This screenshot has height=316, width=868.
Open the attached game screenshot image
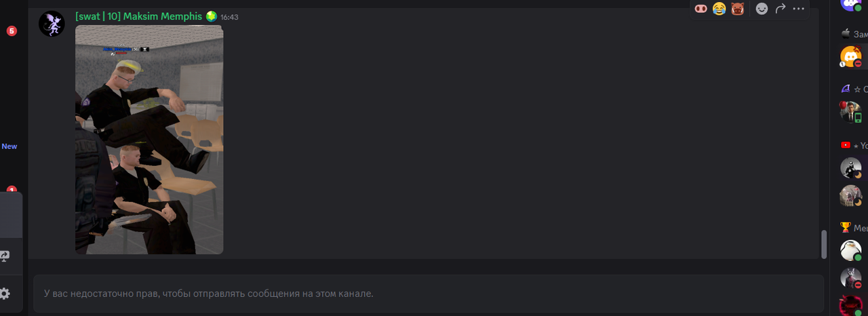point(149,140)
